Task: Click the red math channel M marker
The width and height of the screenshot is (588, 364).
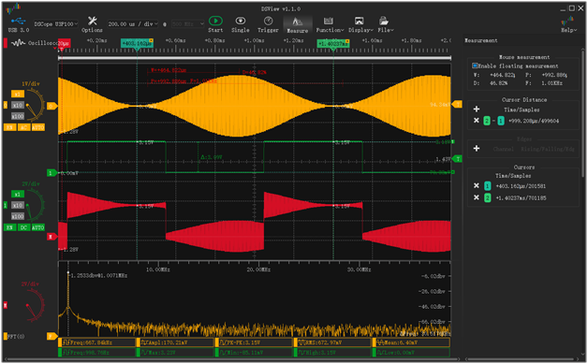Action: pyautogui.click(x=51, y=237)
